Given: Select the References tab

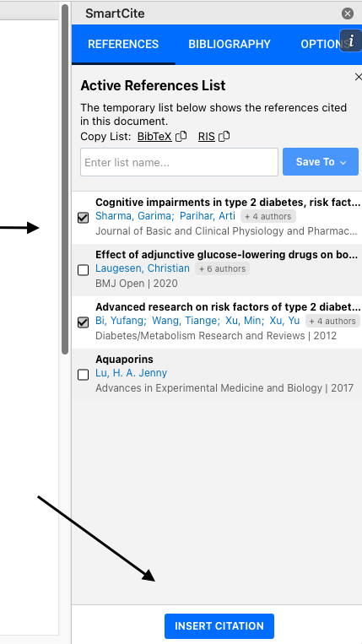Looking at the screenshot, I should [x=123, y=45].
